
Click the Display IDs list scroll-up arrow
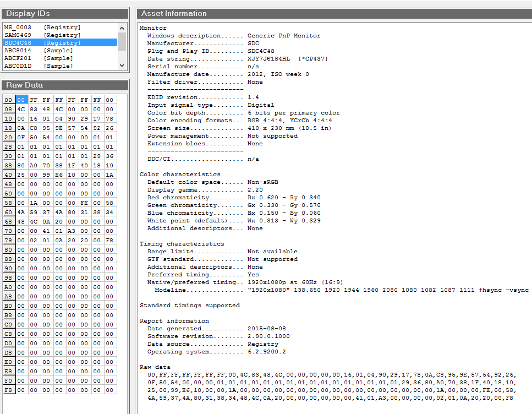[x=122, y=28]
